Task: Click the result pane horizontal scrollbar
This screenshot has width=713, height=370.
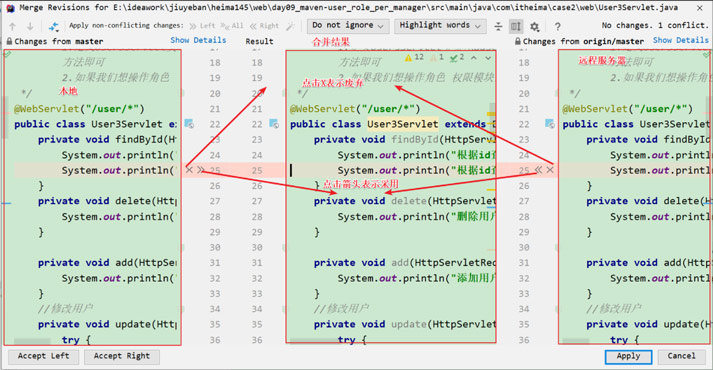Action: [x=315, y=340]
